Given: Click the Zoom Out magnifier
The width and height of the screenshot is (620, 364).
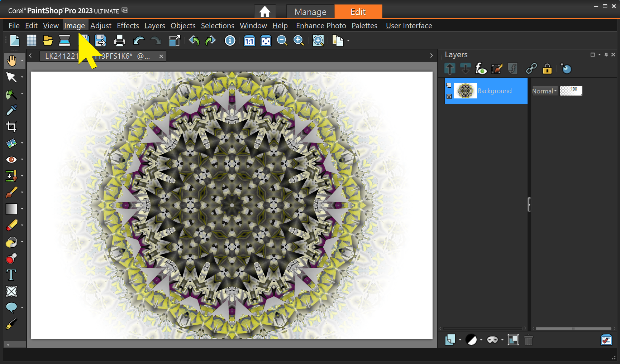Looking at the screenshot, I should 282,41.
